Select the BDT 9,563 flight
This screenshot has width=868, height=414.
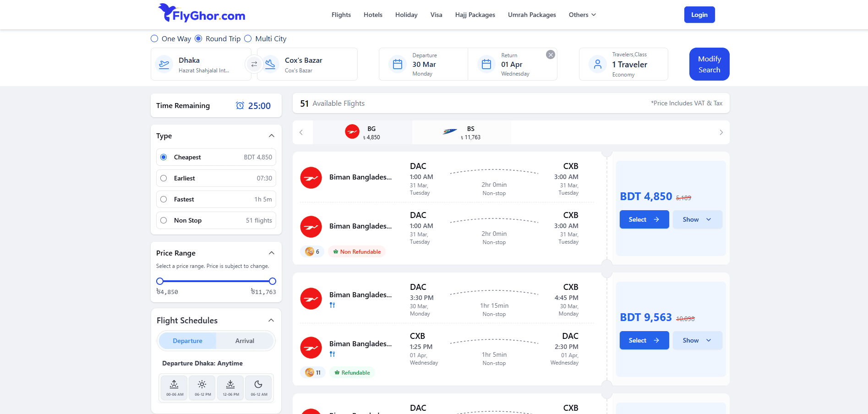click(x=644, y=340)
